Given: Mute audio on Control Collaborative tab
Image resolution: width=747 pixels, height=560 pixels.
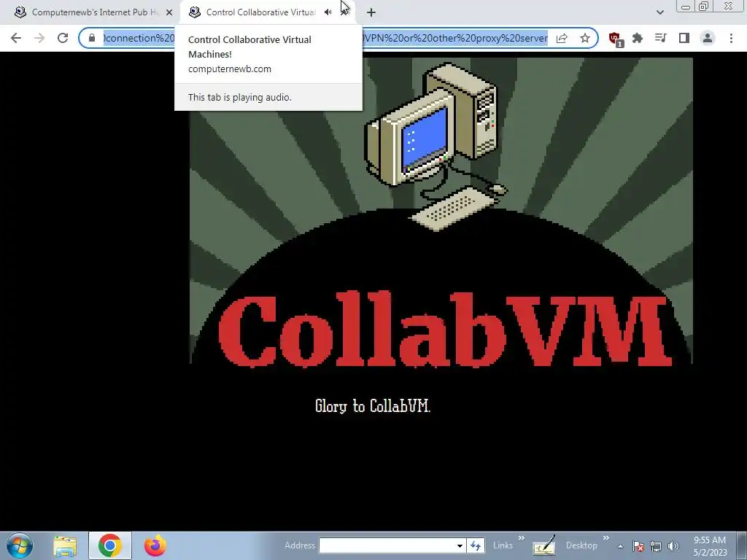Looking at the screenshot, I should [328, 12].
